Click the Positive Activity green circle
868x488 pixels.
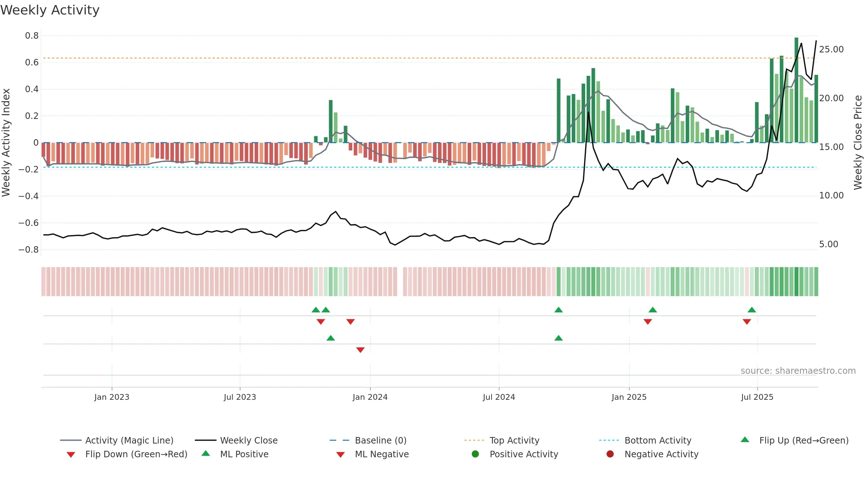click(475, 454)
